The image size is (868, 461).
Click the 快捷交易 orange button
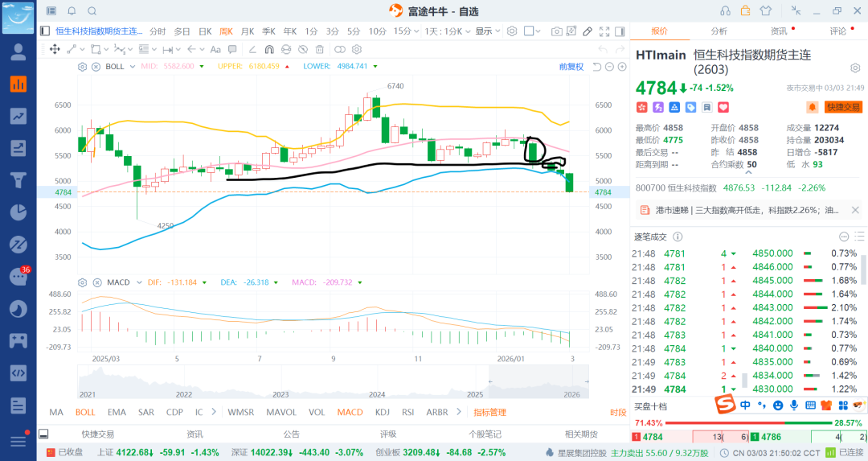coord(843,107)
